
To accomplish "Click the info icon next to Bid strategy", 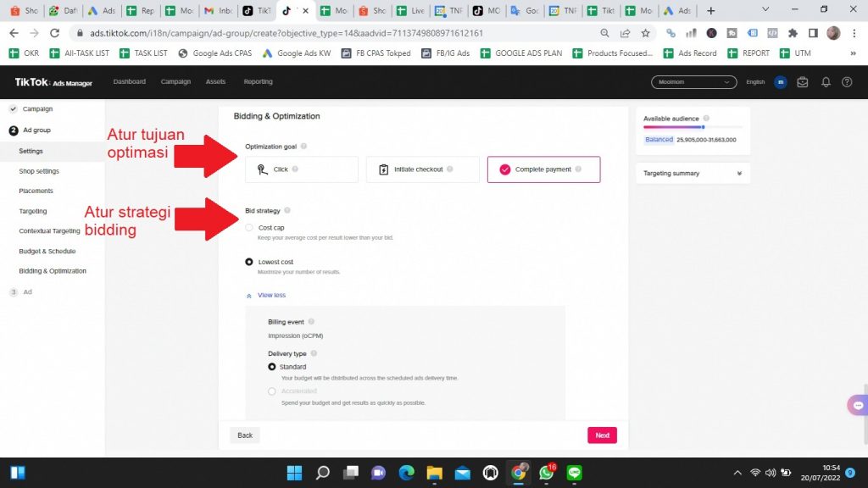I will click(287, 210).
